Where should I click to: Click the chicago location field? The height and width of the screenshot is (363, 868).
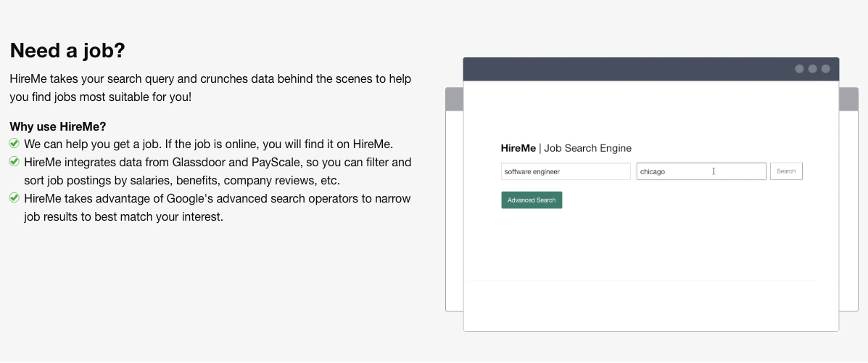[x=701, y=171]
